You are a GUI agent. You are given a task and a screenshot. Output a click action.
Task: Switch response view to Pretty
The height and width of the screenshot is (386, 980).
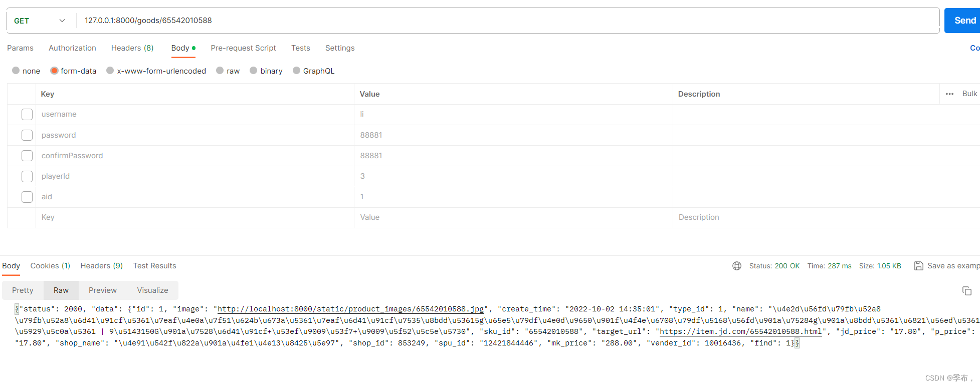(x=23, y=290)
